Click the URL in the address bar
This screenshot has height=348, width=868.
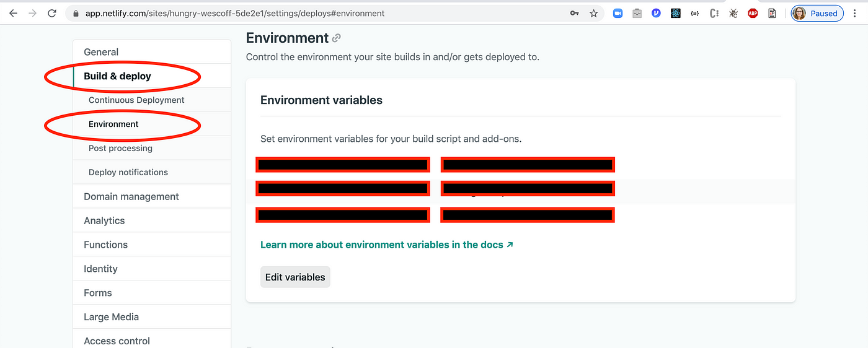click(x=235, y=13)
